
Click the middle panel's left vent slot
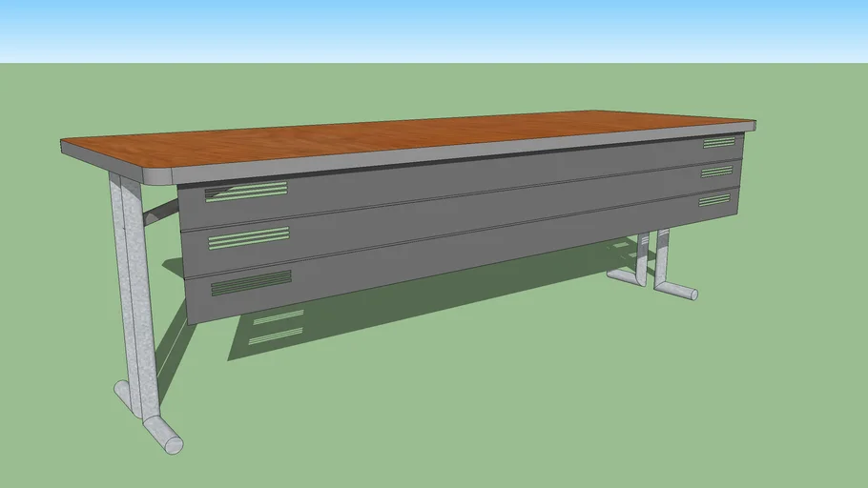[x=248, y=237]
